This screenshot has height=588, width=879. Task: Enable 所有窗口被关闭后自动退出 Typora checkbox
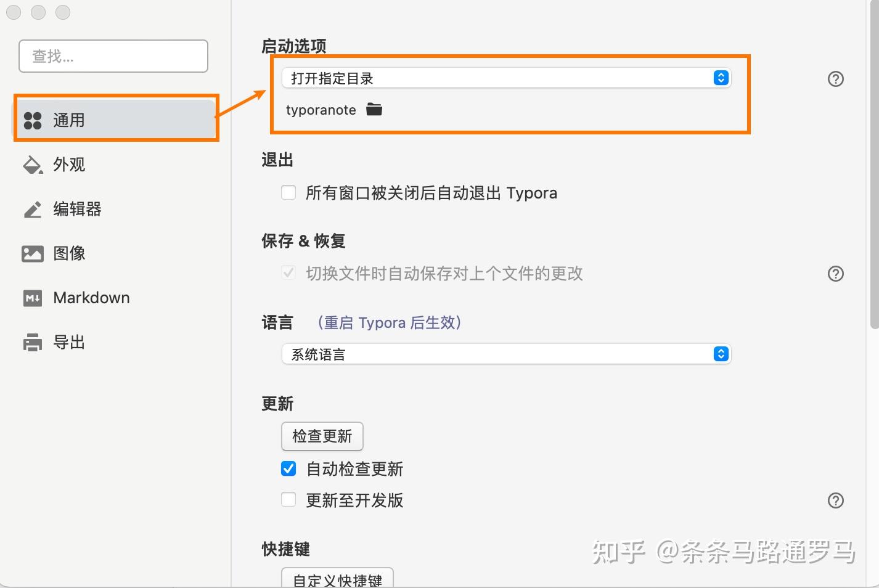click(x=288, y=192)
